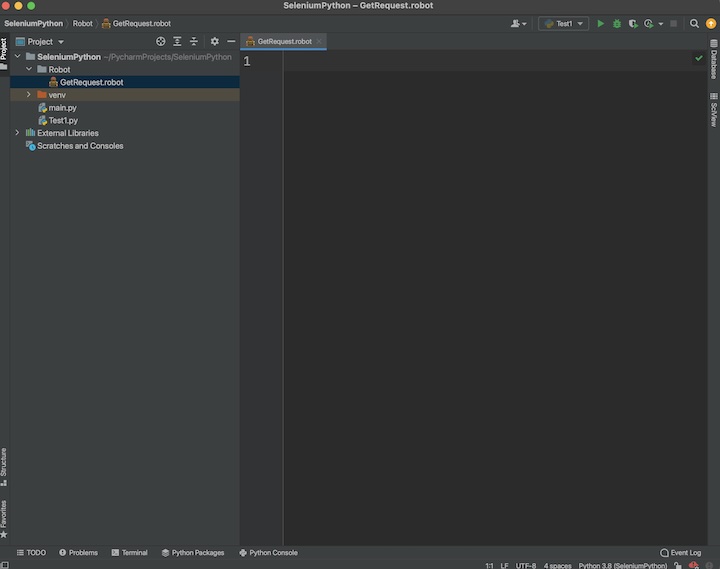Open the Python Console tab
This screenshot has height=569, width=720.
coord(268,552)
